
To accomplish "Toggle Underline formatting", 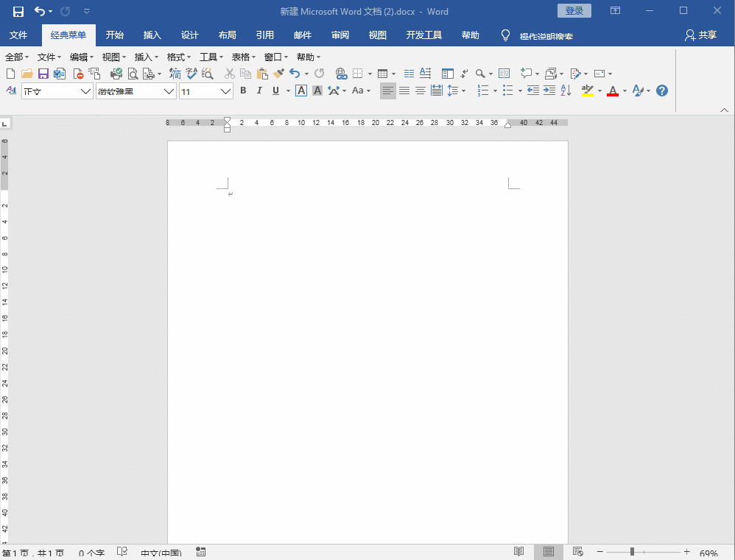I will (275, 91).
